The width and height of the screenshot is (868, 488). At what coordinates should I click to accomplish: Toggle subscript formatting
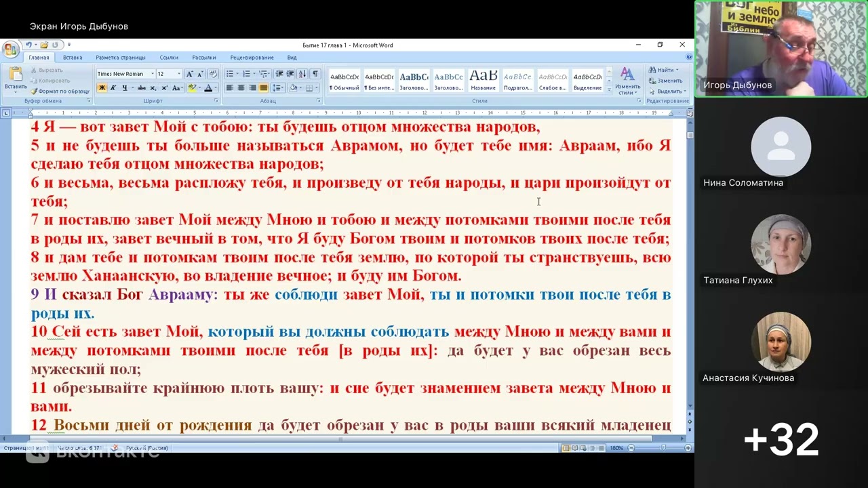click(153, 88)
